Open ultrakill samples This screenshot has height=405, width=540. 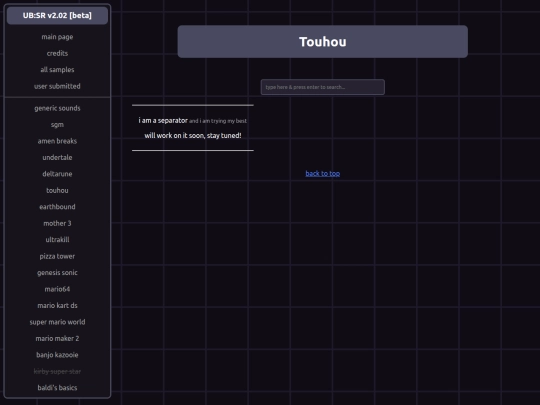[57, 240]
